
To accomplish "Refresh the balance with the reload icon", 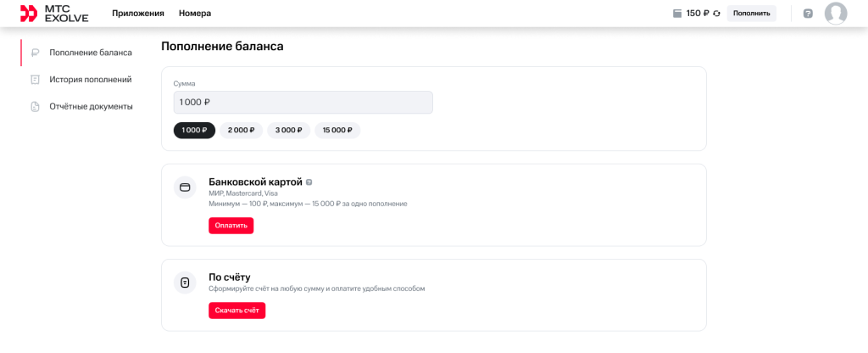I will coord(716,14).
